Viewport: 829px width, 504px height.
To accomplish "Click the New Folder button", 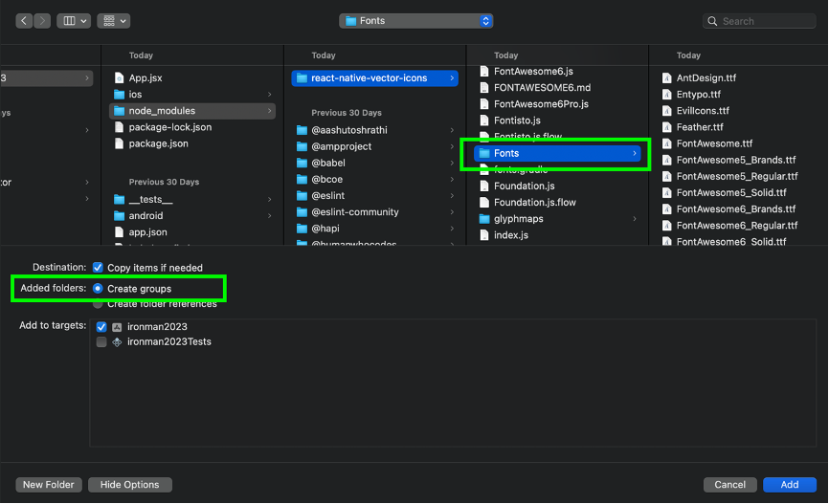I will pyautogui.click(x=49, y=485).
